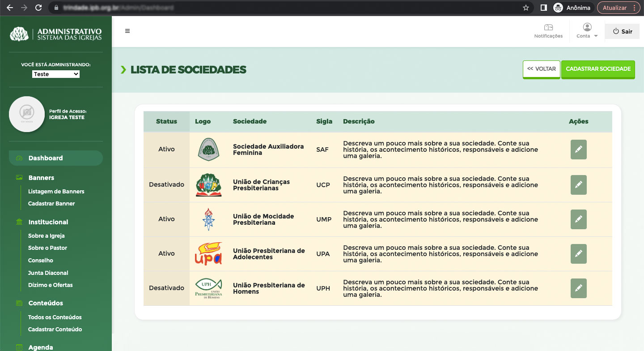The width and height of the screenshot is (644, 351).
Task: Open the Teste church selector dropdown
Action: tap(56, 74)
